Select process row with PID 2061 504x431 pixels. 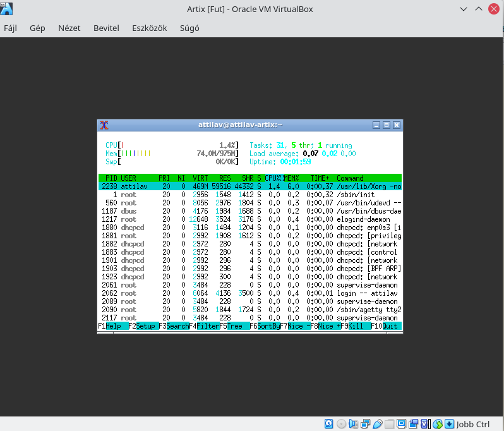tap(250, 285)
